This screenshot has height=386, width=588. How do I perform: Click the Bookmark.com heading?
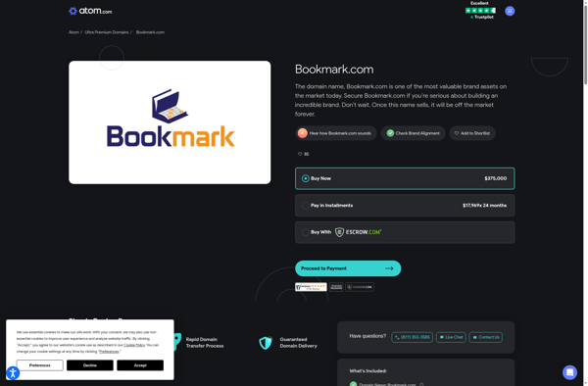(x=334, y=70)
